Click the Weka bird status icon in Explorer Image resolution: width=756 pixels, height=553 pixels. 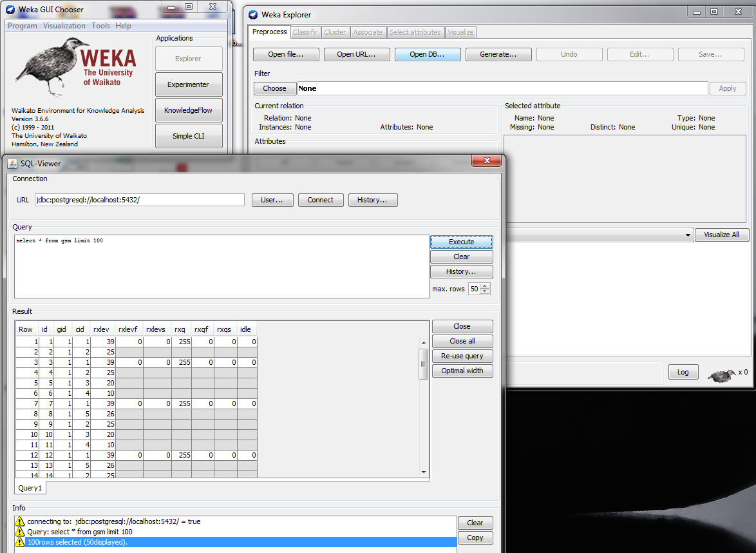pyautogui.click(x=721, y=375)
